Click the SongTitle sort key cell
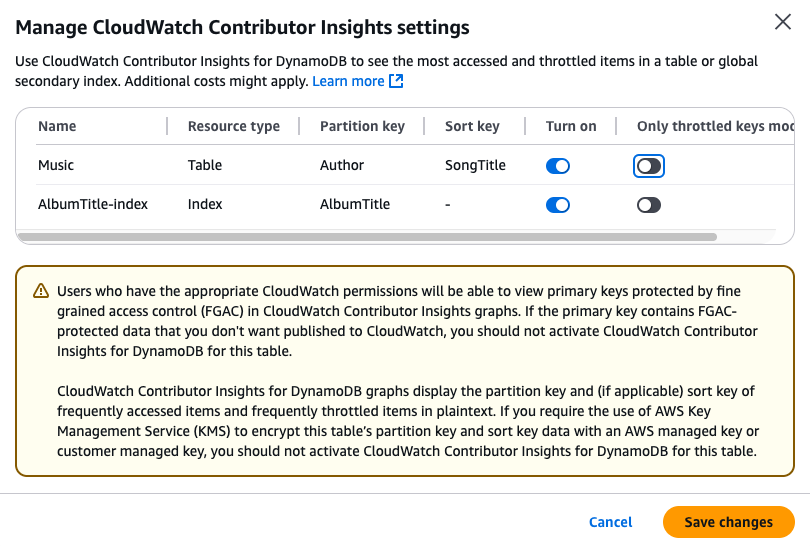This screenshot has height=546, width=810. (x=475, y=165)
